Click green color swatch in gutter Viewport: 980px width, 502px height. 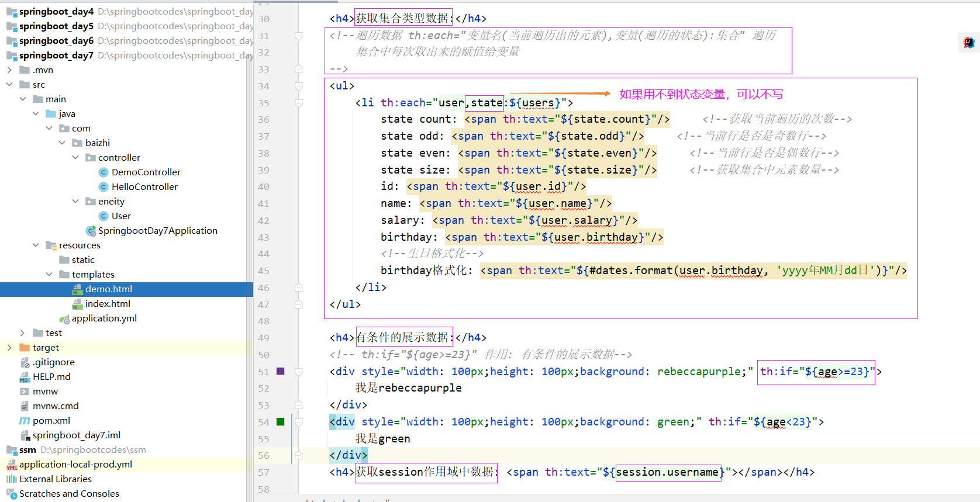[280, 421]
